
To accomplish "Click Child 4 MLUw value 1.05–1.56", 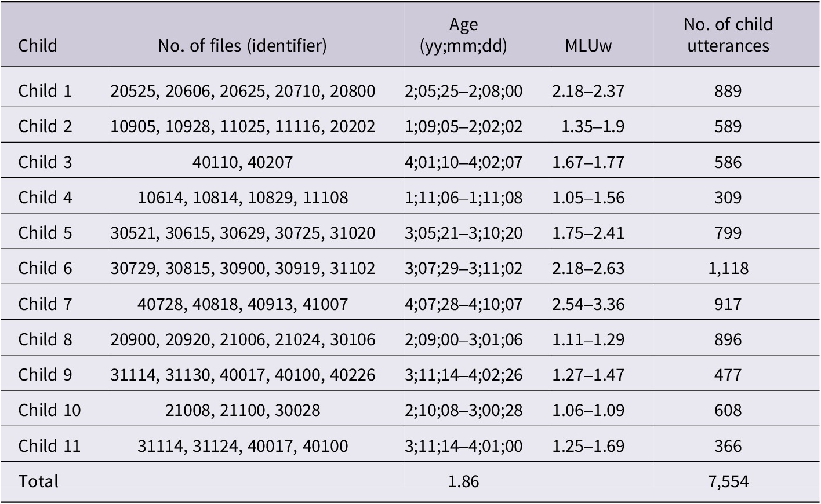I will click(x=588, y=198).
